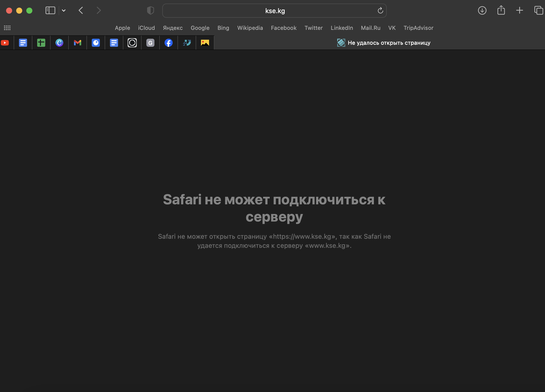Click the kse.kg address field
This screenshot has height=392, width=545.
pyautogui.click(x=275, y=11)
